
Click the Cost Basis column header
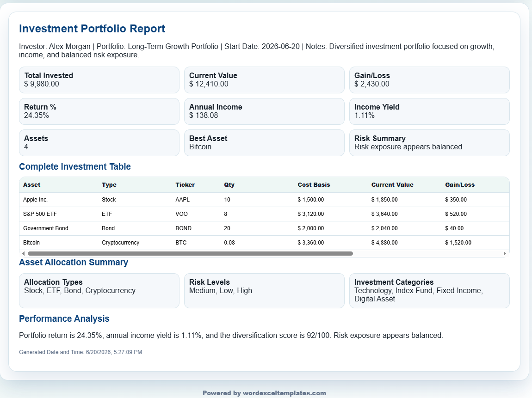(x=314, y=185)
